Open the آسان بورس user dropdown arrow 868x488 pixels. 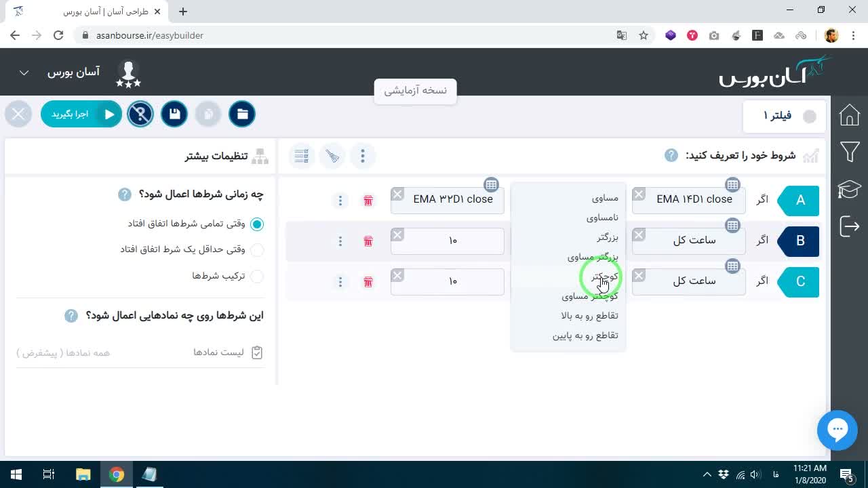coord(24,73)
